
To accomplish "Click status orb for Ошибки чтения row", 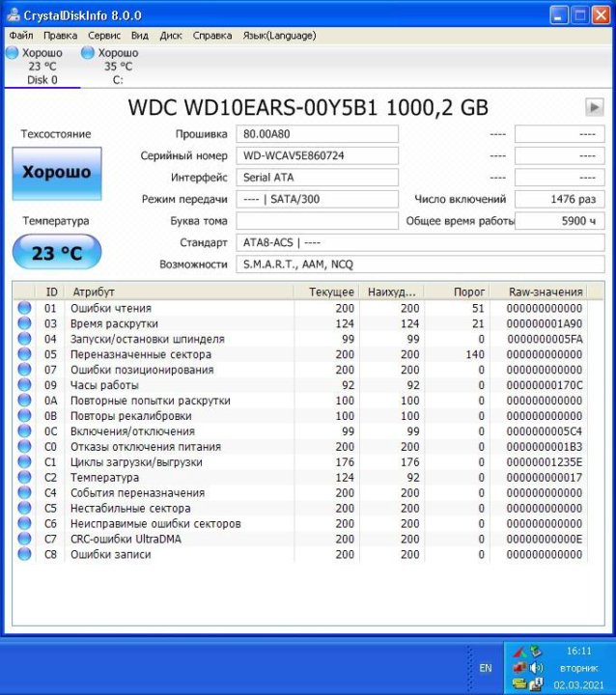I will [x=24, y=308].
